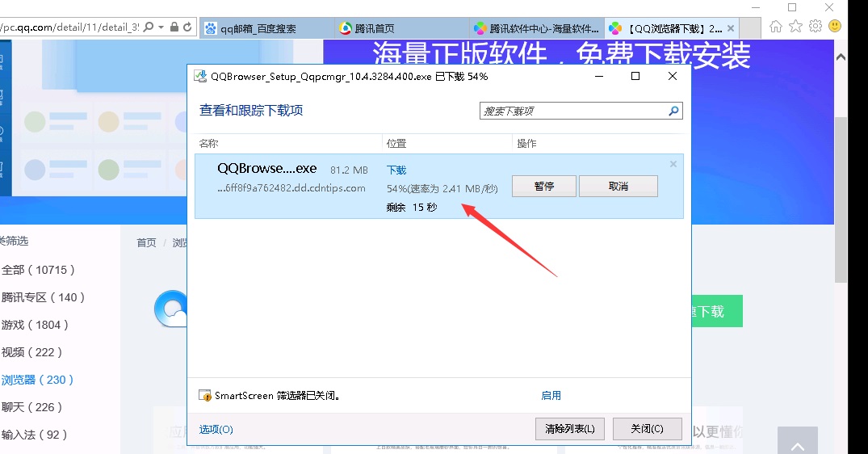The width and height of the screenshot is (868, 454).
Task: Open the IE home icon
Action: pyautogui.click(x=776, y=27)
